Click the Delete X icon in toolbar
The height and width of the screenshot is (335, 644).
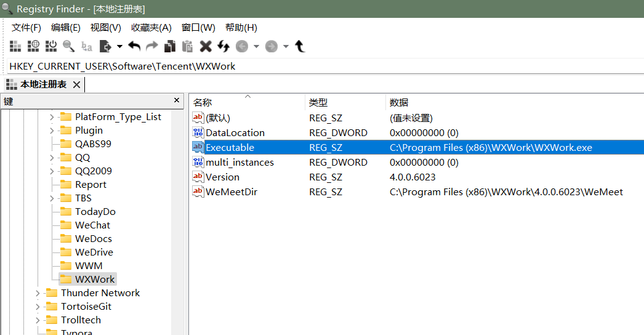tap(206, 46)
